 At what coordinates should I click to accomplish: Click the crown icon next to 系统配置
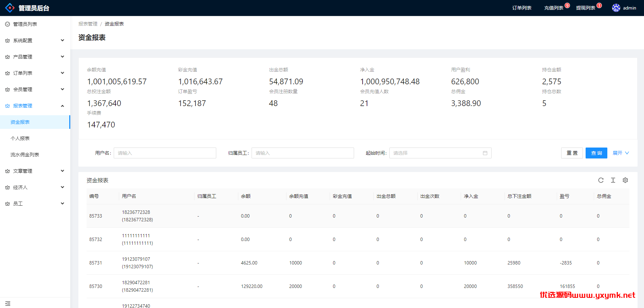click(7, 40)
